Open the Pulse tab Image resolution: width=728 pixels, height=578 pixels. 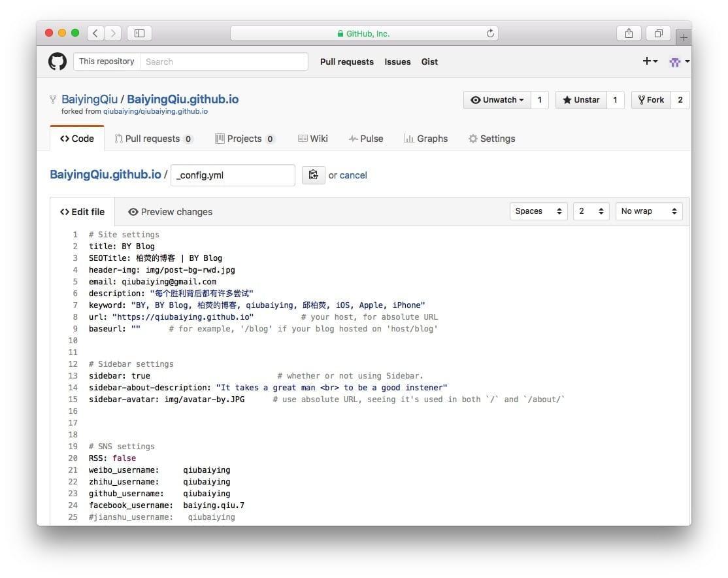[366, 139]
